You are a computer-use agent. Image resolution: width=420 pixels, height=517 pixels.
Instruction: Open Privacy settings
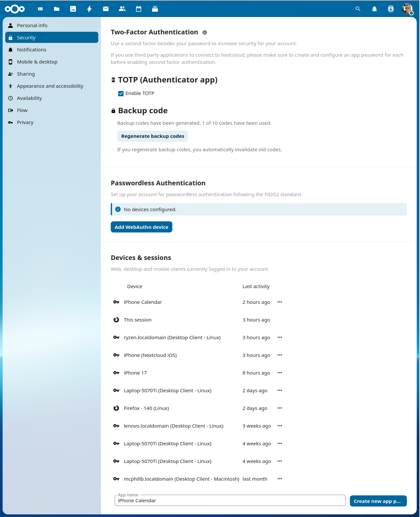point(52,122)
